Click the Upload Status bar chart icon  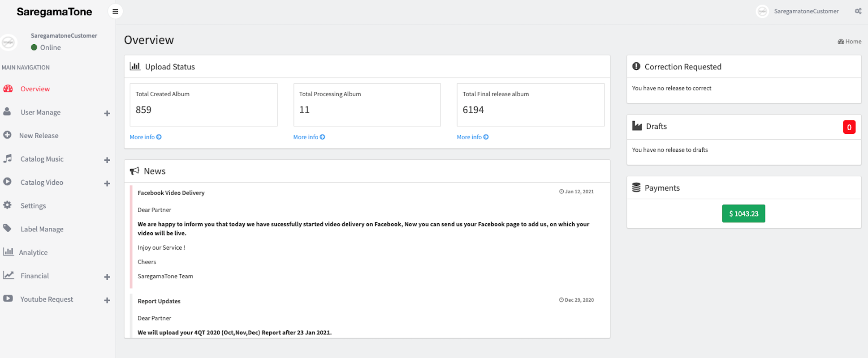135,66
